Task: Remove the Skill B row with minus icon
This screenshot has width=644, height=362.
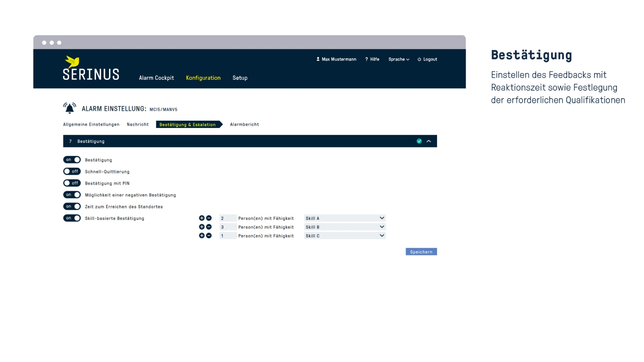Action: pos(209,227)
